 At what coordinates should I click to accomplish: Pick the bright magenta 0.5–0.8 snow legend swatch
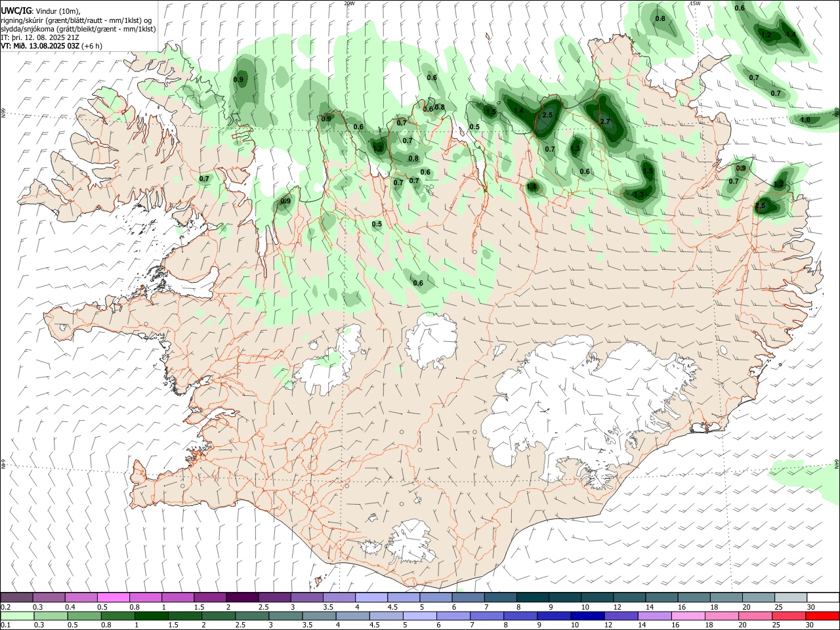point(113,597)
